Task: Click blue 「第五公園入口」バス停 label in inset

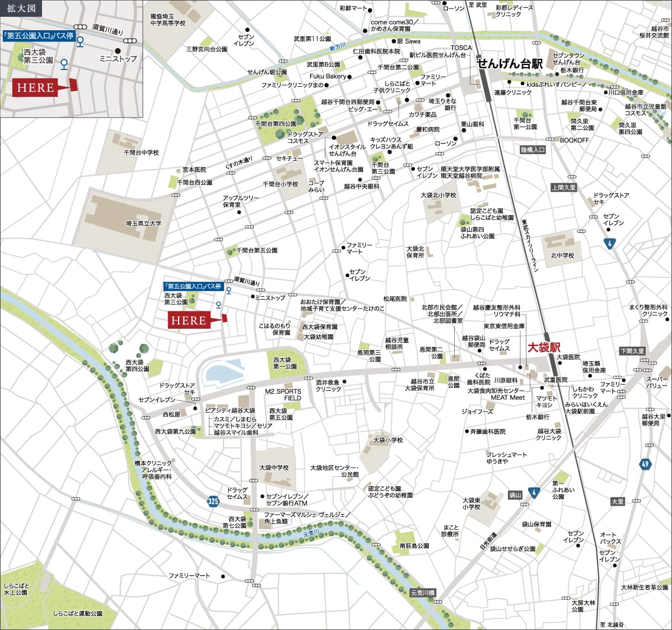Action: (38, 36)
